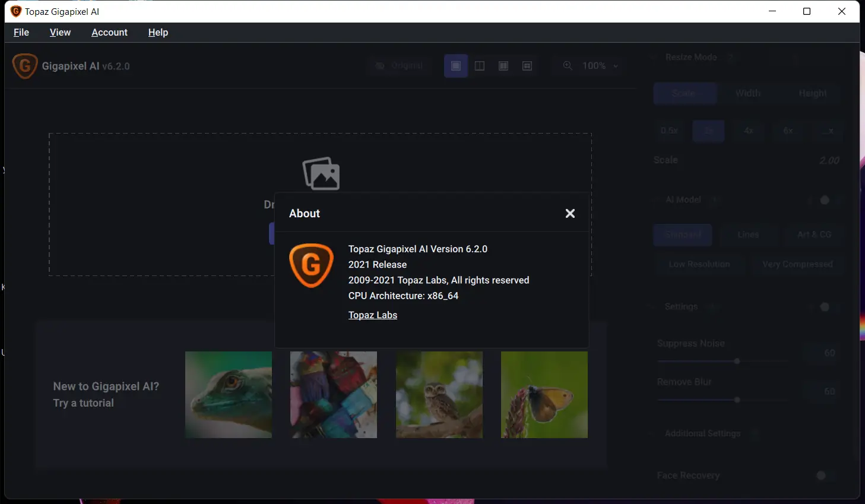The height and width of the screenshot is (504, 865).
Task: Click the "2021 Release" text
Action: (378, 265)
